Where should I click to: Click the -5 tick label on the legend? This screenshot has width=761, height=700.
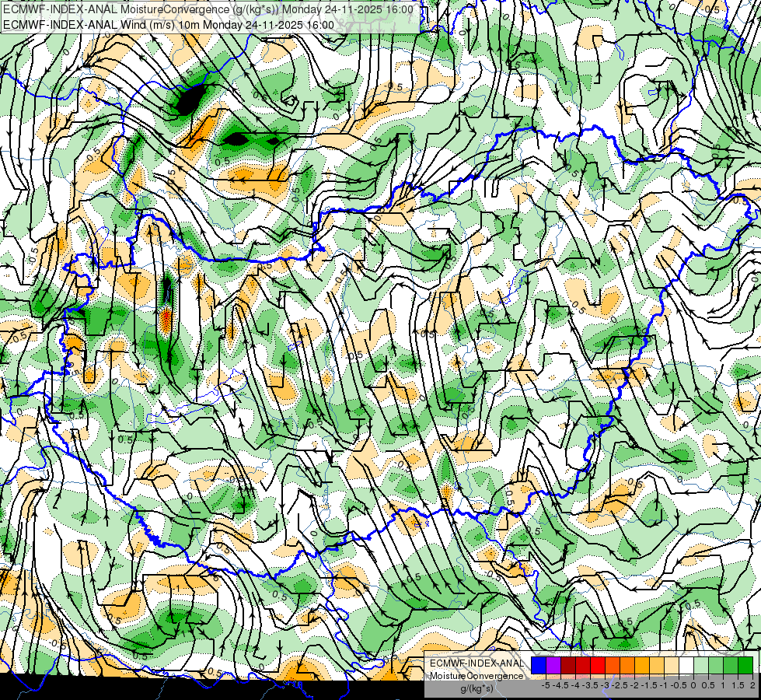click(x=546, y=685)
